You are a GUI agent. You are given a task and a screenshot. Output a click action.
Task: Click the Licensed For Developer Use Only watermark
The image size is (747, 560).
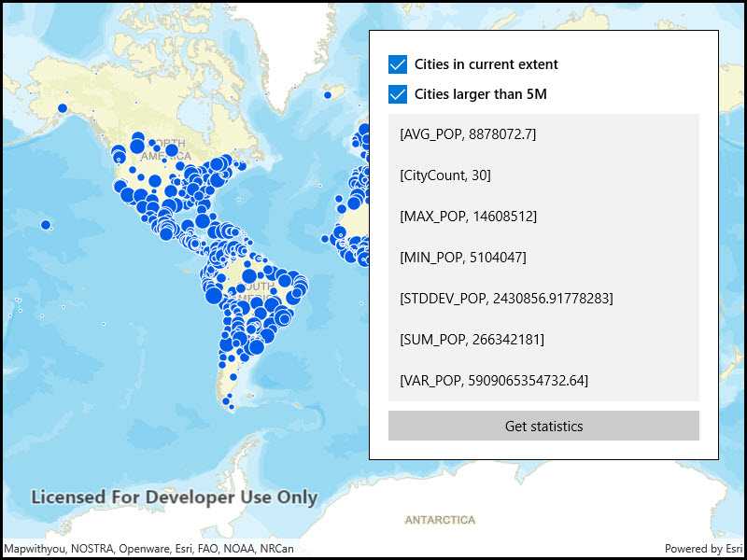pyautogui.click(x=175, y=497)
